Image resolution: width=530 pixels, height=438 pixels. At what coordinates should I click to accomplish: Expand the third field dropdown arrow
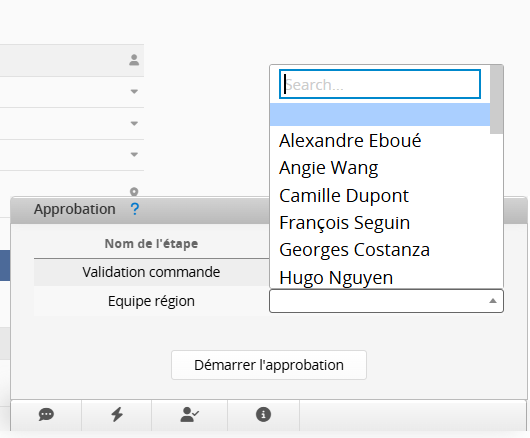tap(134, 154)
